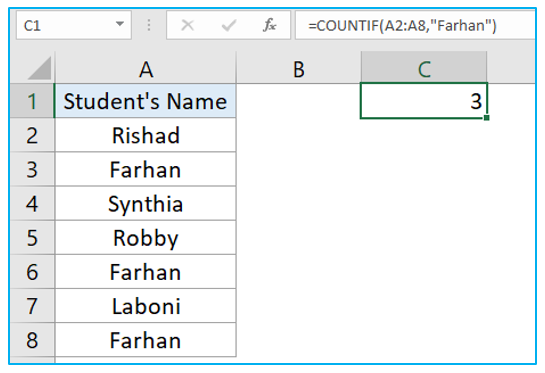Click the "Farhan" cell in row 8
This screenshot has width=545, height=373.
pos(145,340)
